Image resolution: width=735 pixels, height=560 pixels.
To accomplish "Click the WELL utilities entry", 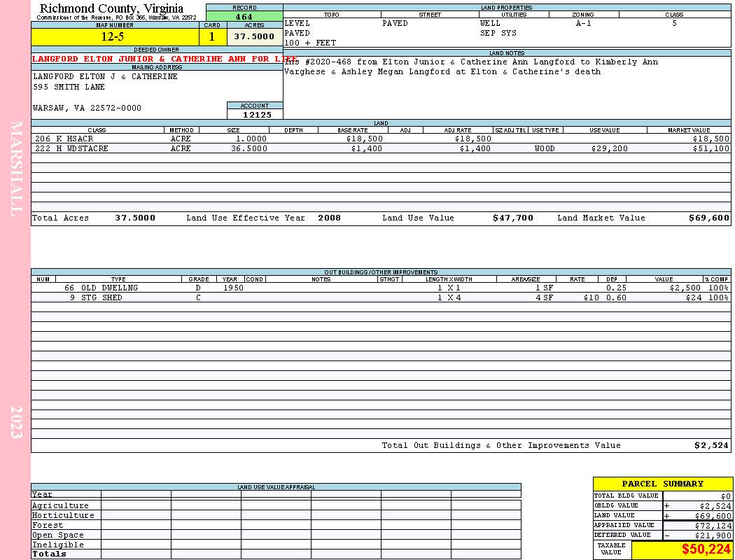I will 490,23.
